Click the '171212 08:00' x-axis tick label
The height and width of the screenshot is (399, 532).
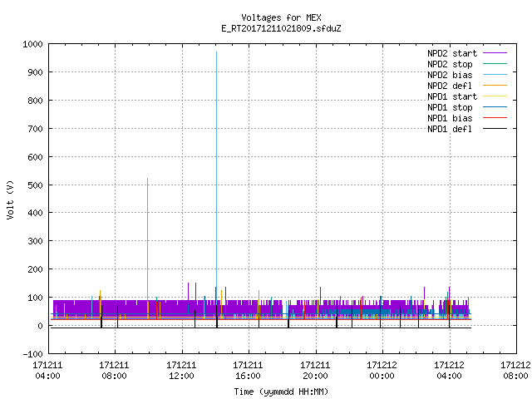[x=515, y=370]
